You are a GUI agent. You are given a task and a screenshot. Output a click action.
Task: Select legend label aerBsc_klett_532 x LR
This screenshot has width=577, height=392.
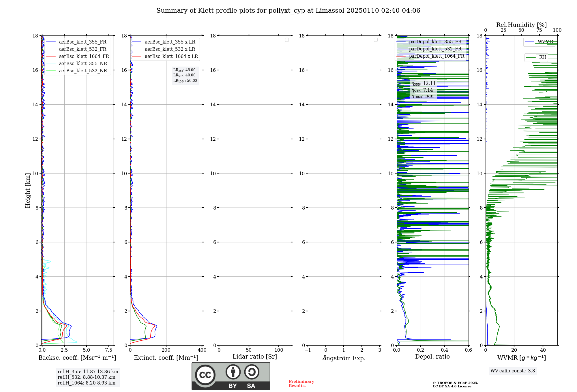click(x=170, y=49)
